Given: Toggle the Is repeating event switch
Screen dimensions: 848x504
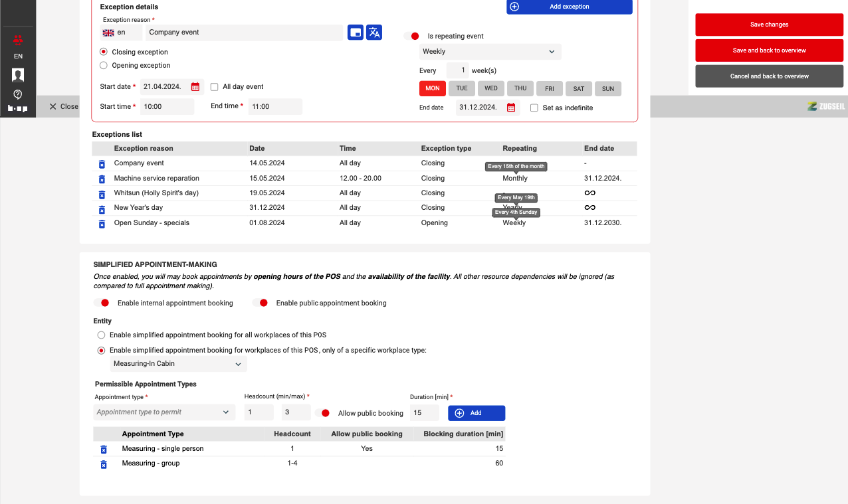Looking at the screenshot, I should pyautogui.click(x=411, y=37).
